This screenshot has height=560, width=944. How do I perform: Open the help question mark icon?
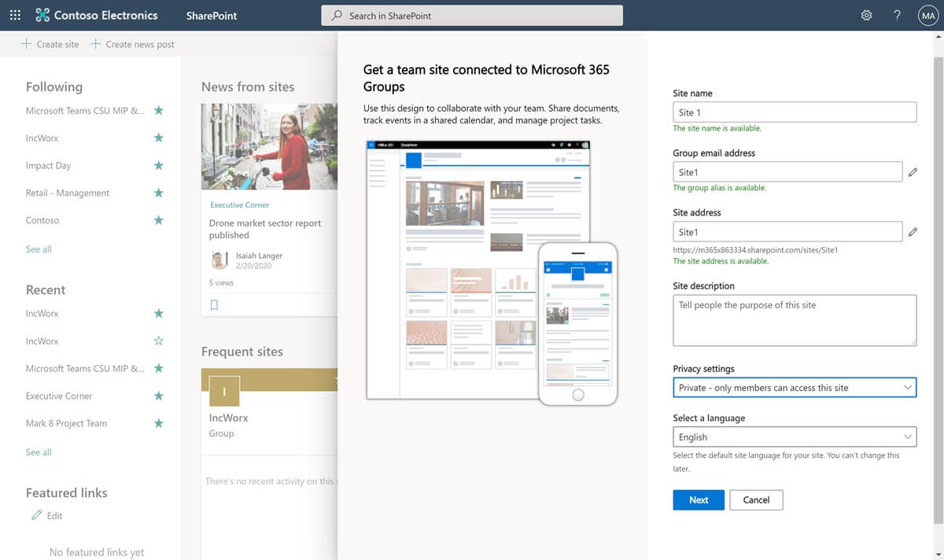tap(897, 15)
